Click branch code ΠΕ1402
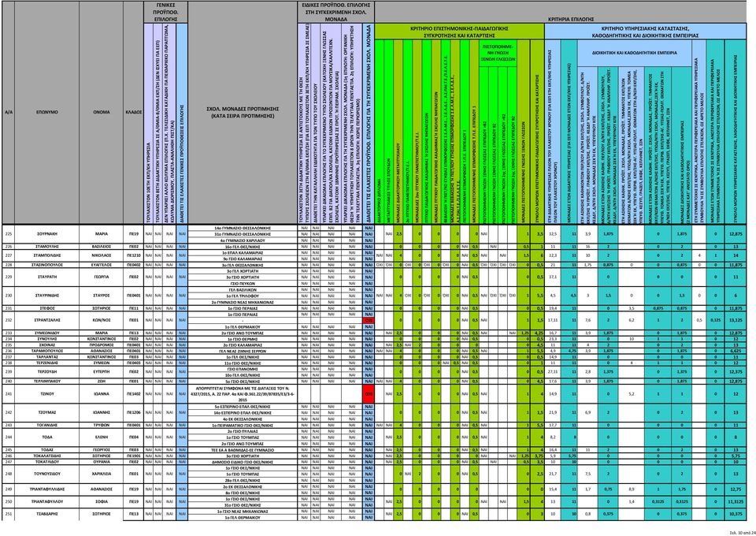The height and width of the screenshot is (536, 756). [x=134, y=393]
